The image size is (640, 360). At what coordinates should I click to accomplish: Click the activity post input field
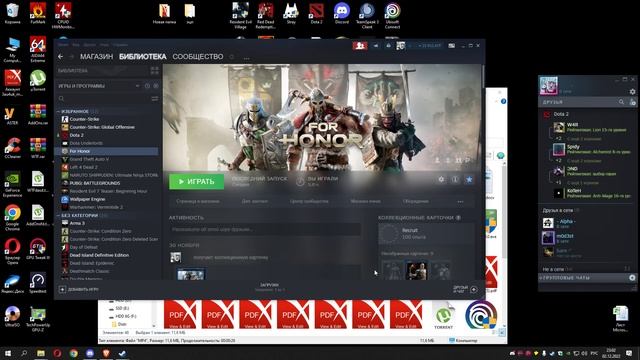click(x=265, y=229)
